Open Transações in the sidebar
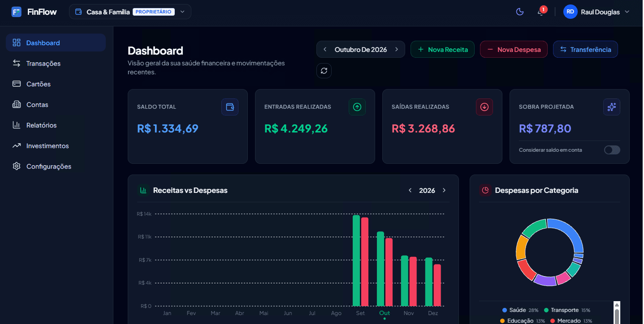The width and height of the screenshot is (644, 324). [x=56, y=63]
